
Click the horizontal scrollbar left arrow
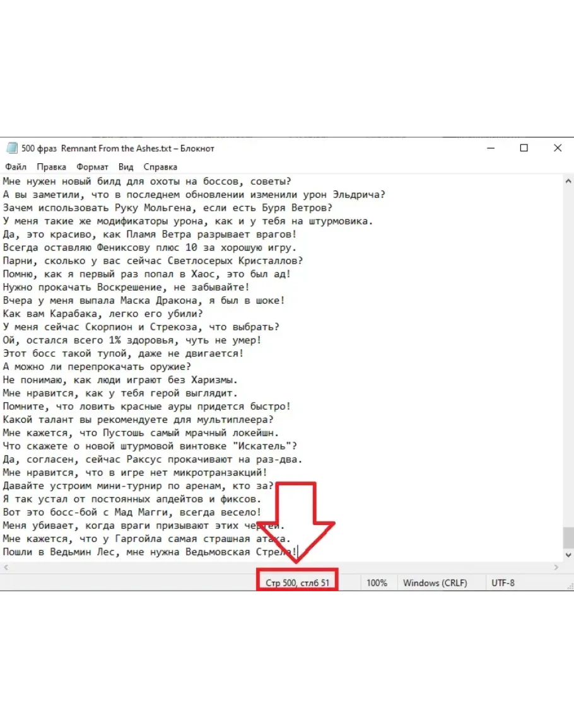click(x=5, y=567)
